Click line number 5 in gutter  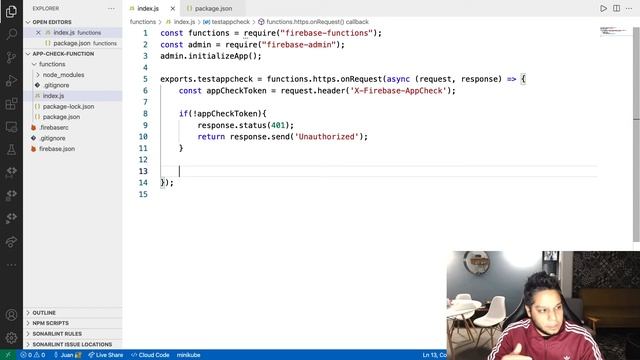[145, 79]
